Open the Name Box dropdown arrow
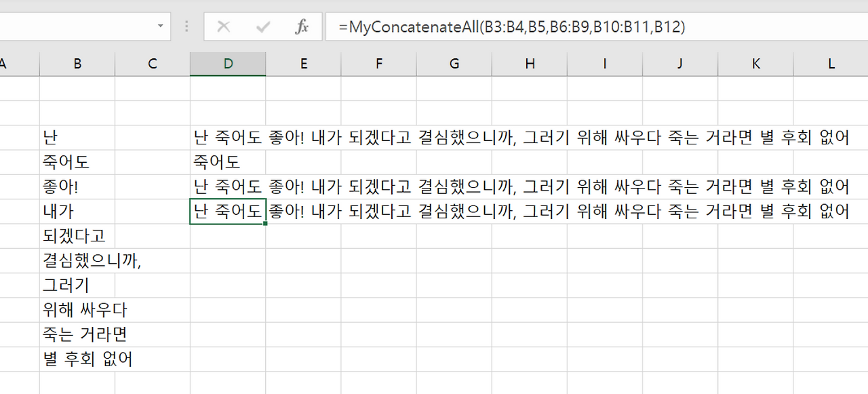868x394 pixels. click(161, 26)
